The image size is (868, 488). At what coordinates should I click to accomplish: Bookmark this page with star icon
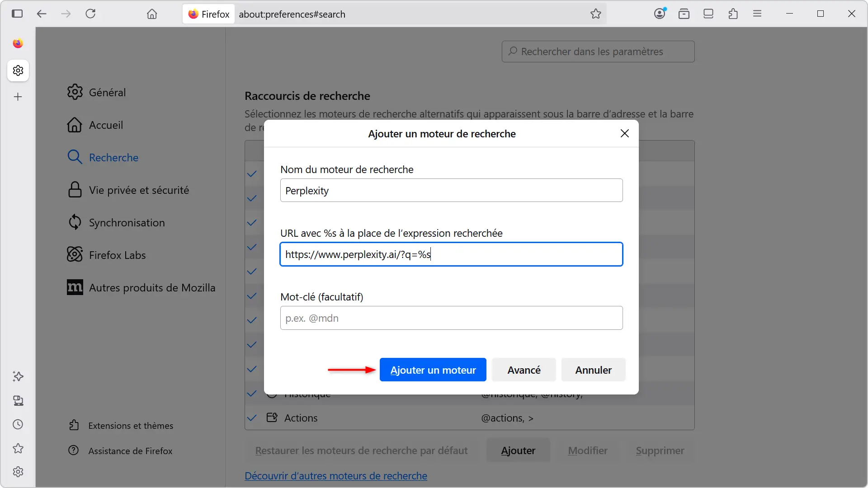(x=596, y=14)
